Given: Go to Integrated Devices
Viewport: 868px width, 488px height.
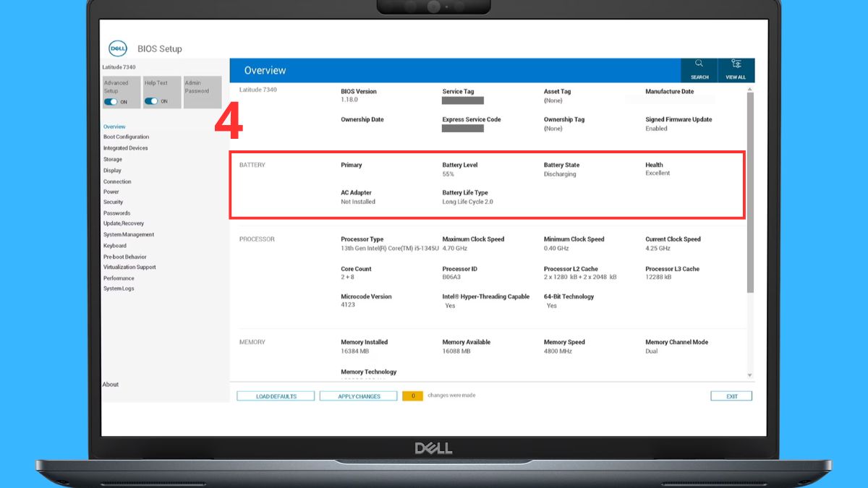Looking at the screenshot, I should (x=125, y=148).
